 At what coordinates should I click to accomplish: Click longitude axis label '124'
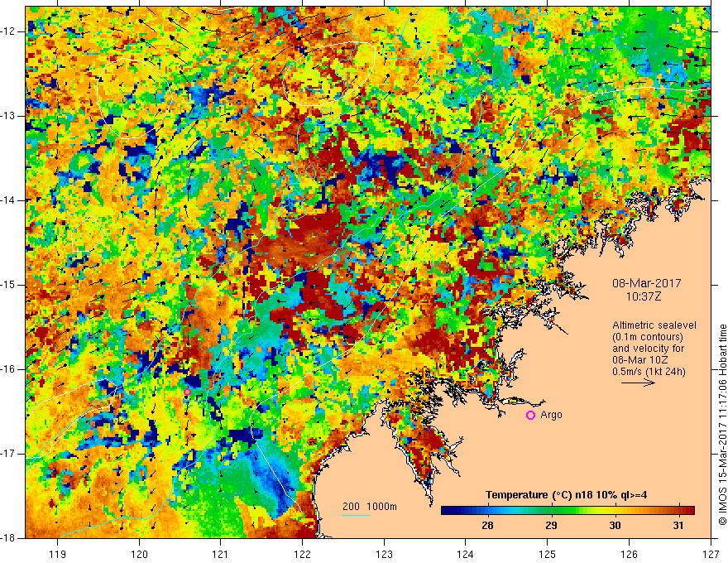[466, 554]
